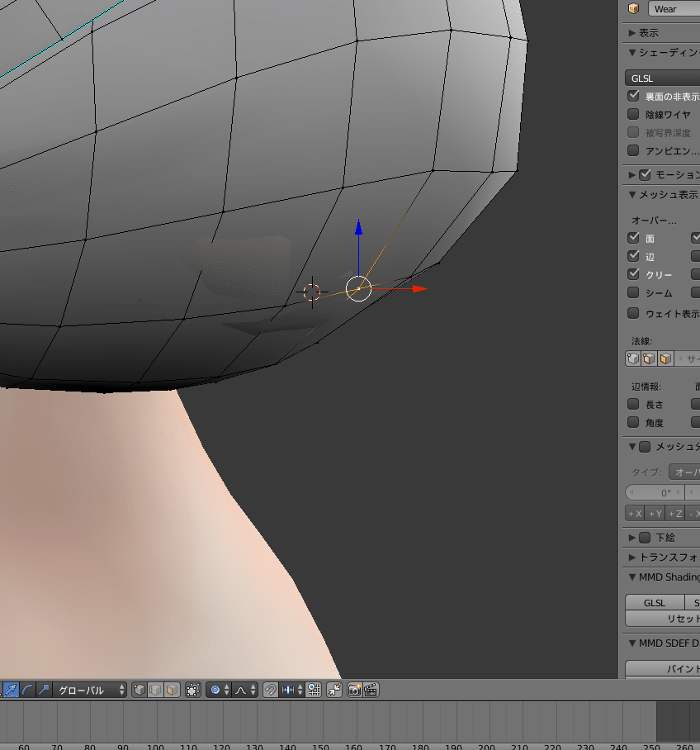
Task: Open the snap element type selector
Action: (x=291, y=690)
